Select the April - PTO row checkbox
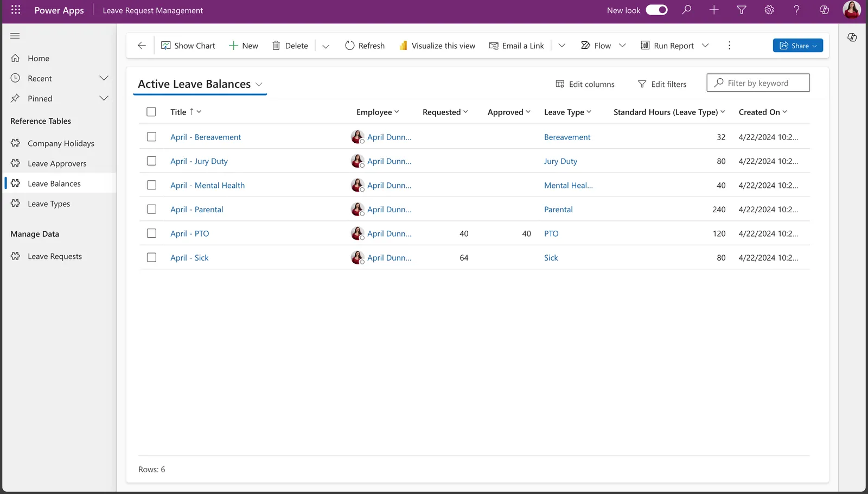Viewport: 868px width, 494px height. coord(151,233)
